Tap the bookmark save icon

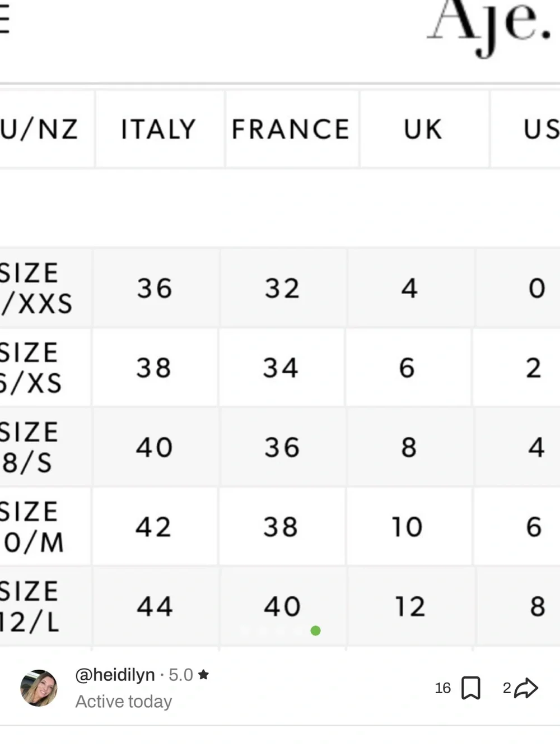(x=470, y=688)
